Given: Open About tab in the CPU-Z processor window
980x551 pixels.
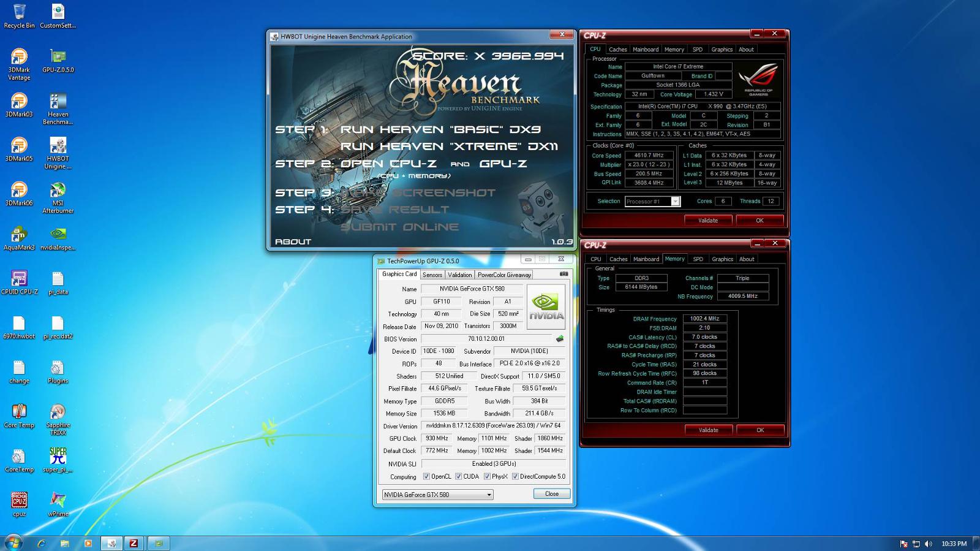Looking at the screenshot, I should pyautogui.click(x=746, y=49).
